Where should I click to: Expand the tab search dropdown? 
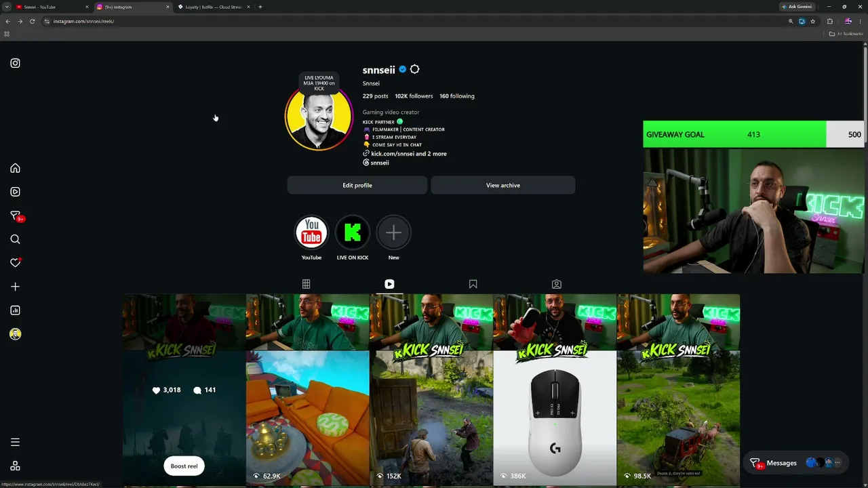(6, 7)
